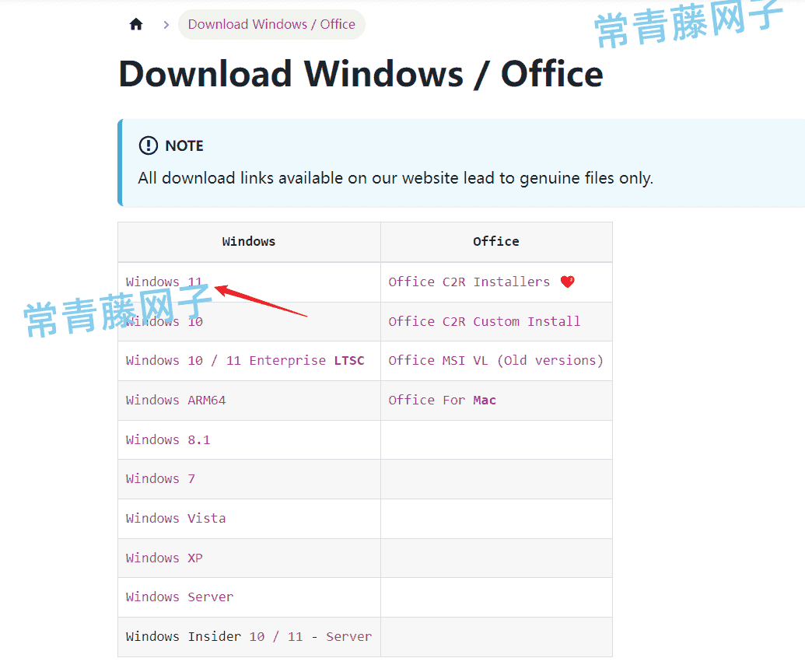Click the note text about genuine files
The image size is (805, 672).
[395, 178]
